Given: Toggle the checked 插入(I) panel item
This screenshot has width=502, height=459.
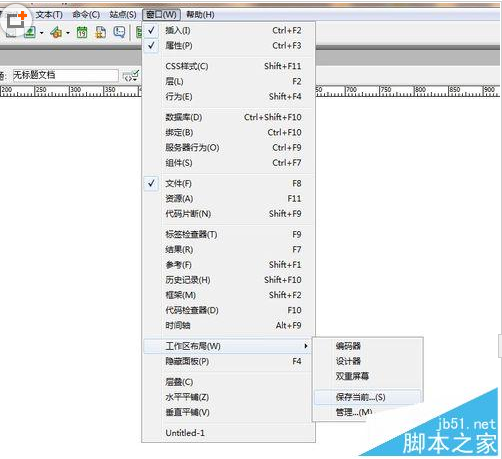Looking at the screenshot, I should tap(229, 31).
